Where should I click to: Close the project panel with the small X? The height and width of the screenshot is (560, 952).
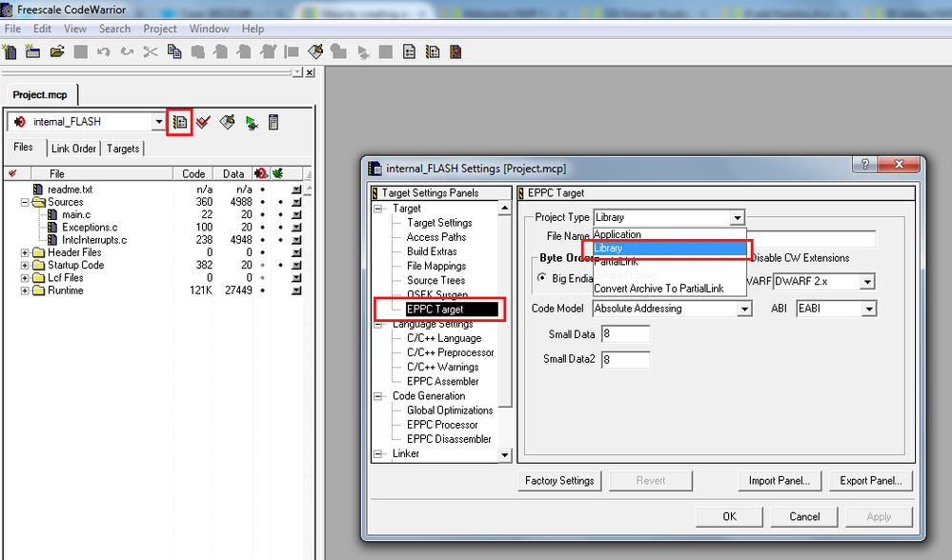pyautogui.click(x=310, y=72)
